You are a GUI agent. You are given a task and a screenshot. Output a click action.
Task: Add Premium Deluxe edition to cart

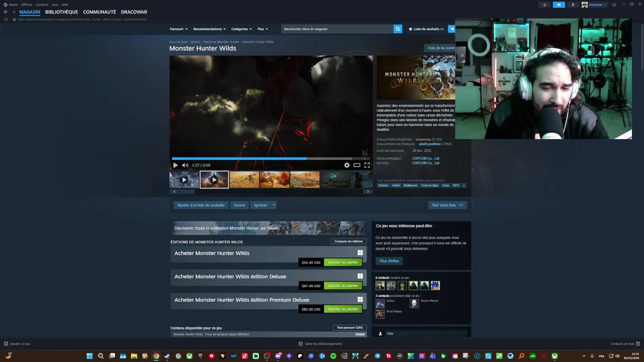[x=343, y=309]
